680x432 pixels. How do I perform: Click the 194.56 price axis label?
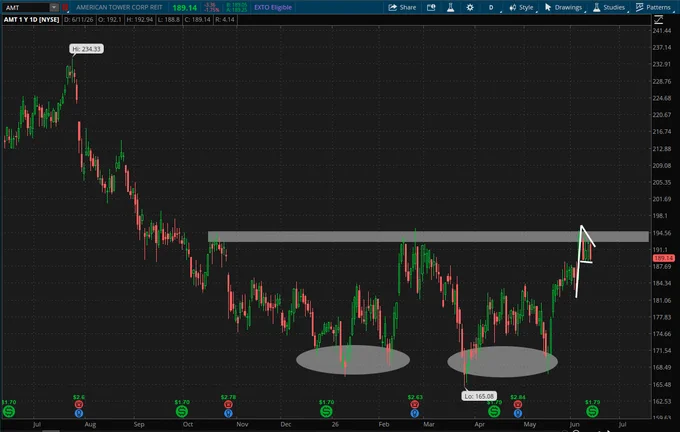point(661,233)
